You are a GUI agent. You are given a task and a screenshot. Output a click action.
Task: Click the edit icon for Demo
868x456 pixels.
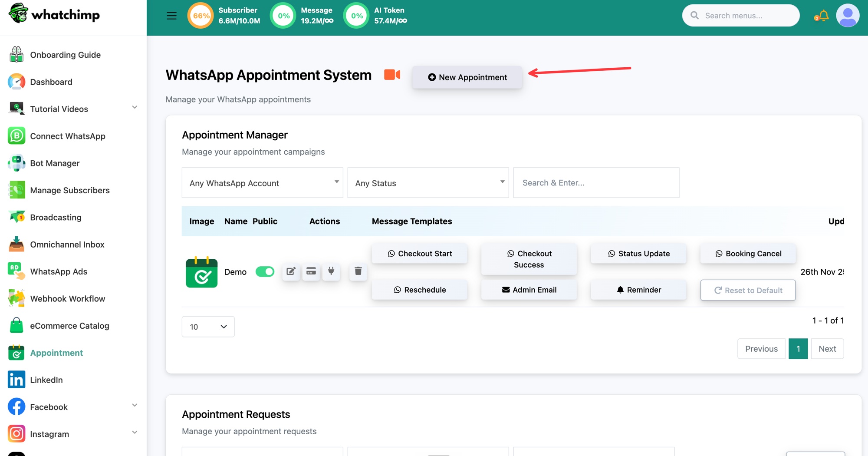point(291,271)
